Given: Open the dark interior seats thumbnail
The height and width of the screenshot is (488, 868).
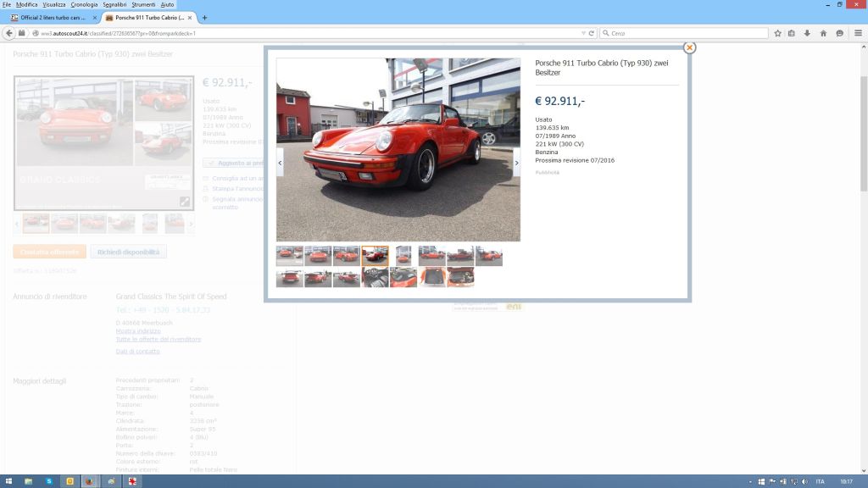Looking at the screenshot, I should tap(375, 277).
